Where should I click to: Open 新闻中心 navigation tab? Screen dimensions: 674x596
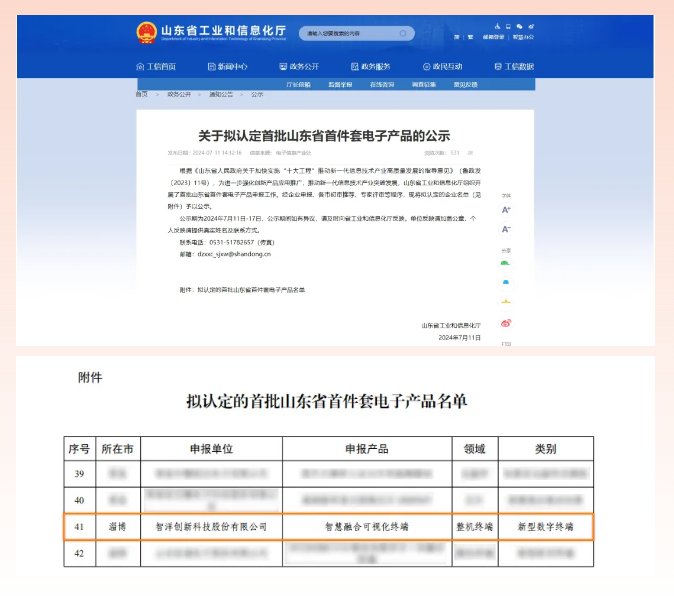227,67
